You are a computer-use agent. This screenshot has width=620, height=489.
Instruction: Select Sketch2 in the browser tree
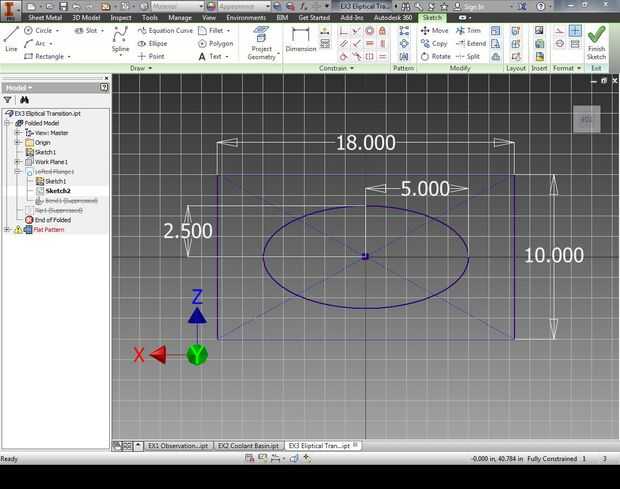coord(58,191)
